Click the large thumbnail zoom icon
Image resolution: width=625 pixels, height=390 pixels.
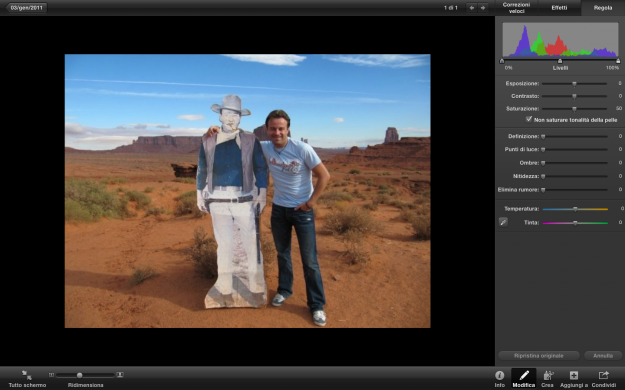[120, 375]
